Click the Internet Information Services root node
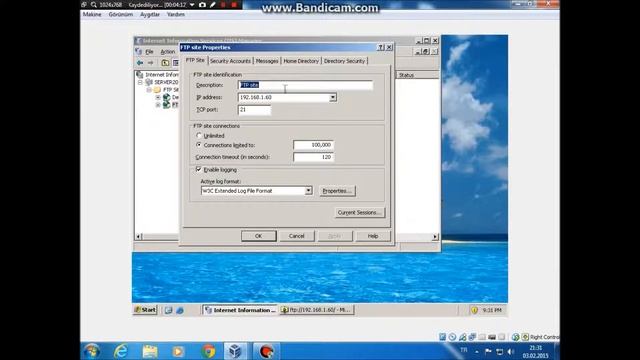Image resolution: width=640 pixels, height=360 pixels. (x=162, y=75)
